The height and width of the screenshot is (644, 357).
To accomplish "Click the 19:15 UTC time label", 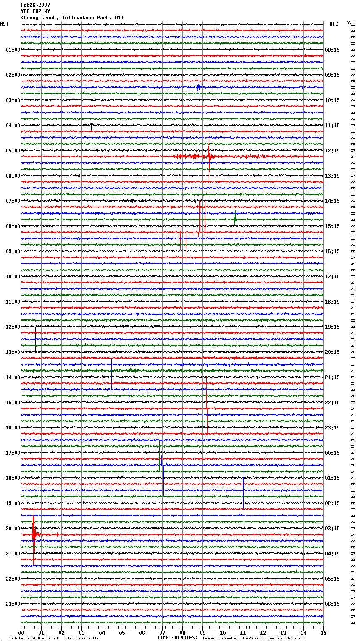I will [x=332, y=327].
